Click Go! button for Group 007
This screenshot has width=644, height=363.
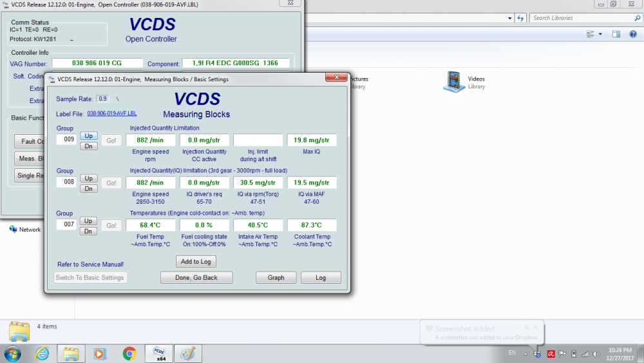(111, 225)
